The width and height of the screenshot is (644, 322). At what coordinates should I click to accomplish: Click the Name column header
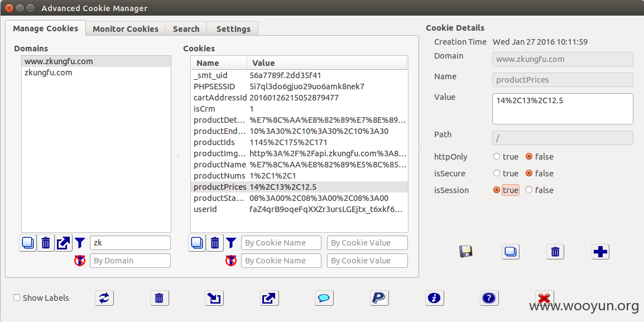219,63
